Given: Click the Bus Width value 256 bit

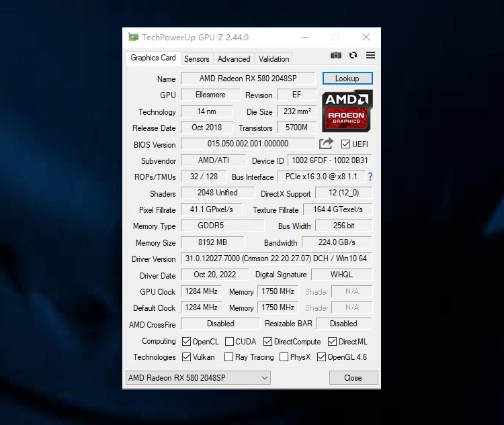Looking at the screenshot, I should (x=343, y=226).
